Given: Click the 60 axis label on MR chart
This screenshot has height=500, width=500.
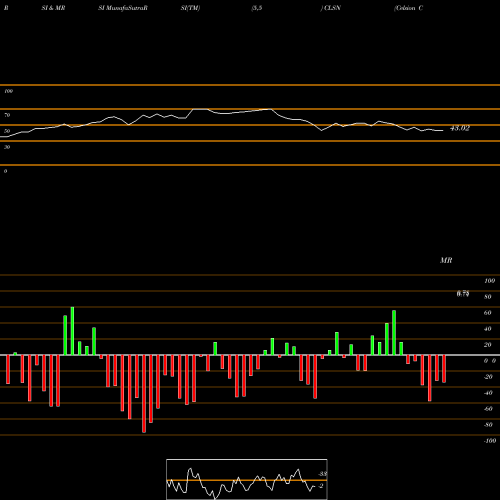Looking at the screenshot, I should tap(487, 313).
